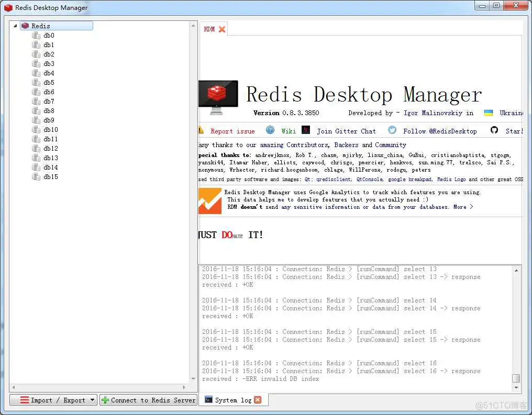This screenshot has height=415, width=532.
Task: Select the db7 database
Action: [x=49, y=101]
